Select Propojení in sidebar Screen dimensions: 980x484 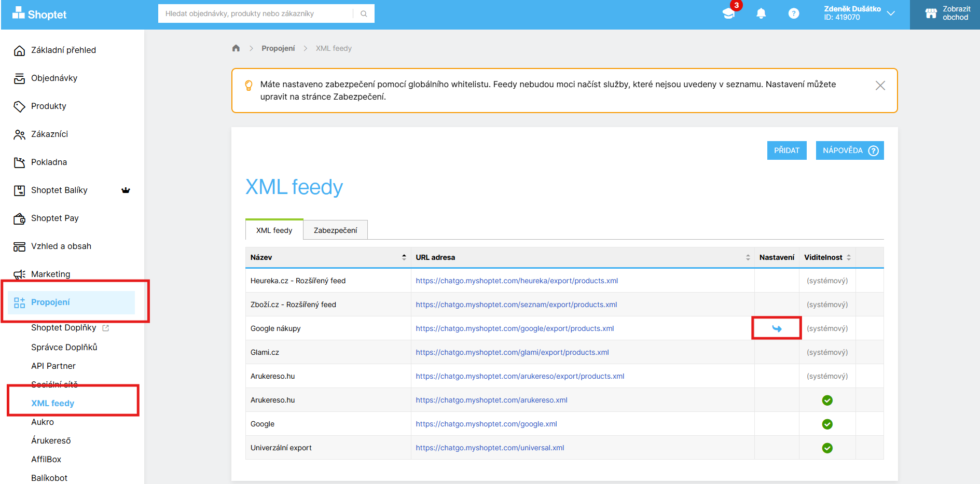coord(71,302)
